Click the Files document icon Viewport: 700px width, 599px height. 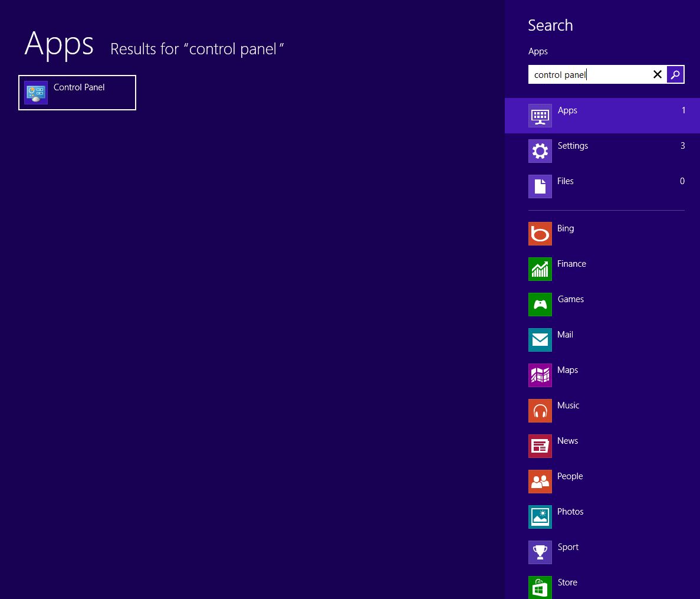(540, 186)
